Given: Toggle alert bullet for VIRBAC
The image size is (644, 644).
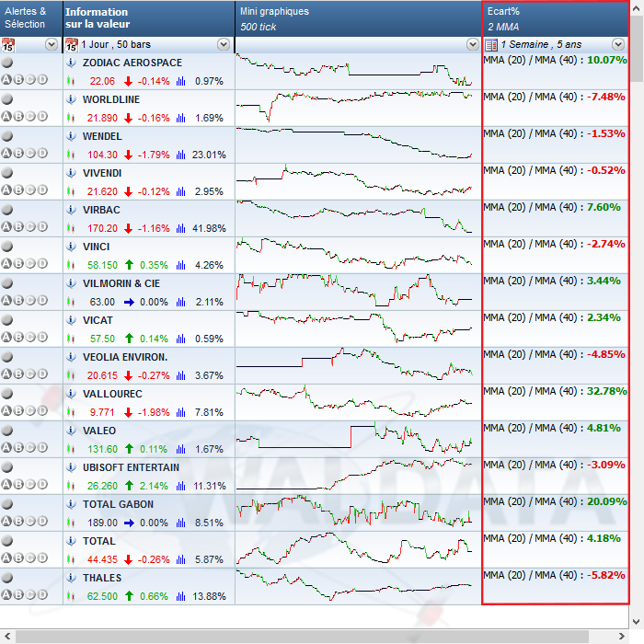Looking at the screenshot, I should point(7,210).
